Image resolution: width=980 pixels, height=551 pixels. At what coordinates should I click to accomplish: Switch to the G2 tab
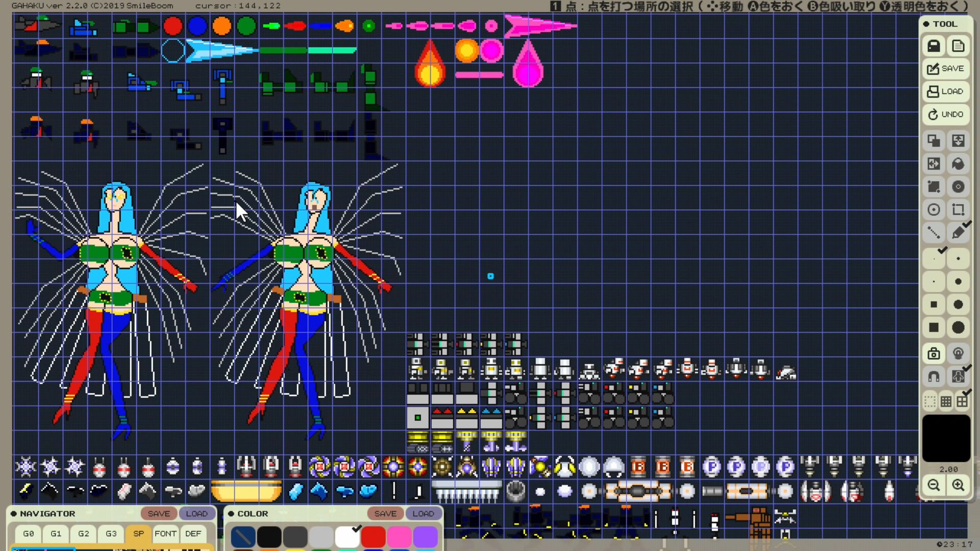[84, 534]
